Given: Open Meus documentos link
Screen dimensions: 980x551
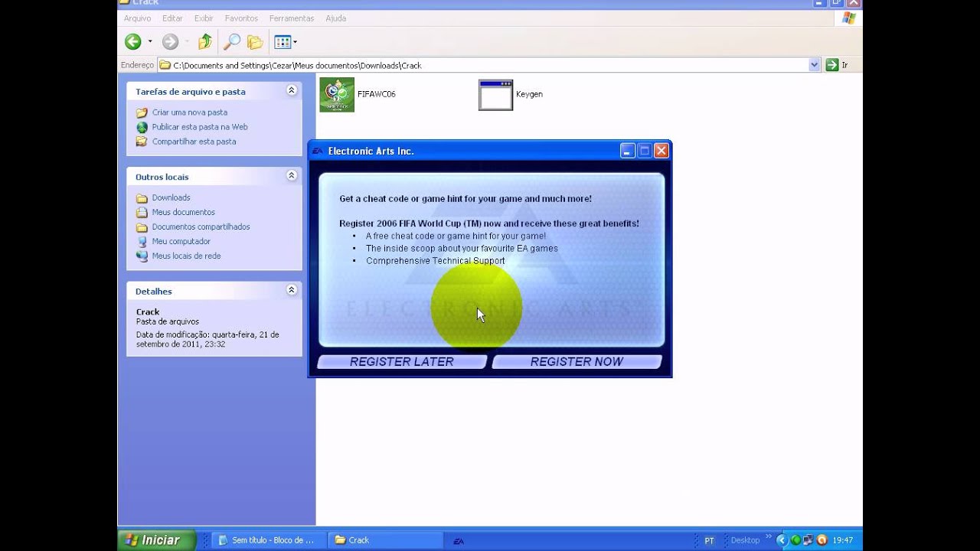Looking at the screenshot, I should [x=183, y=212].
